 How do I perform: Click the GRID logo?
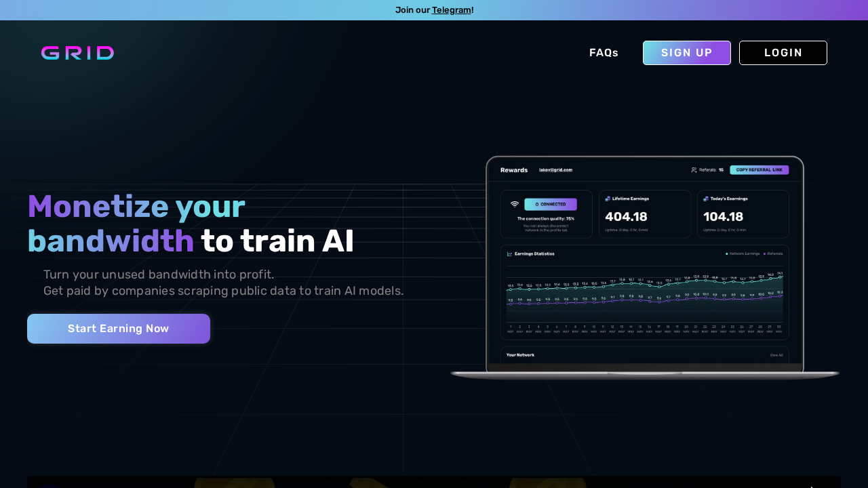tap(77, 52)
